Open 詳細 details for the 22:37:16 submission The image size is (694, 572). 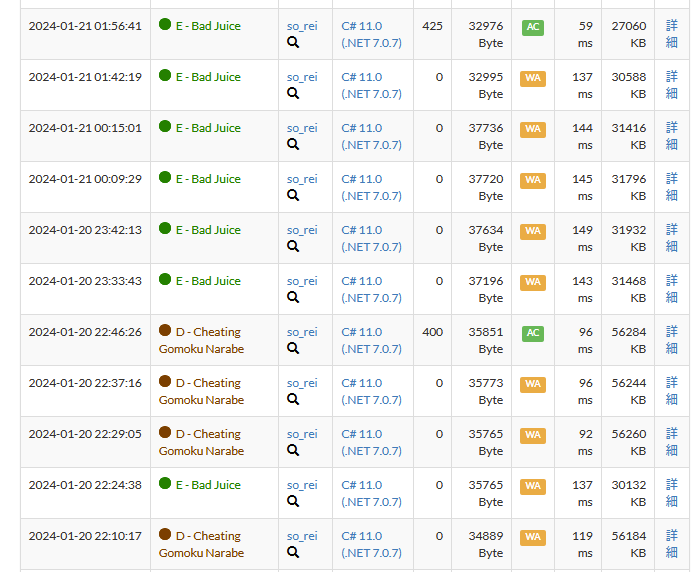(672, 391)
